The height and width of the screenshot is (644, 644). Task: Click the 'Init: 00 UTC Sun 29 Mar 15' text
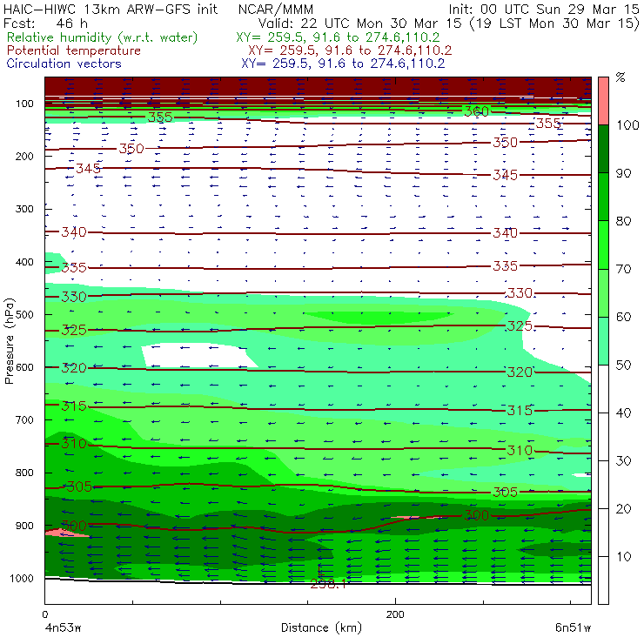pos(544,9)
